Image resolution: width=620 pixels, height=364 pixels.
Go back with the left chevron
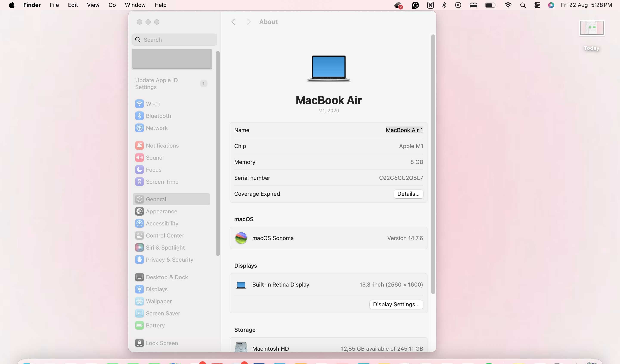(x=233, y=22)
